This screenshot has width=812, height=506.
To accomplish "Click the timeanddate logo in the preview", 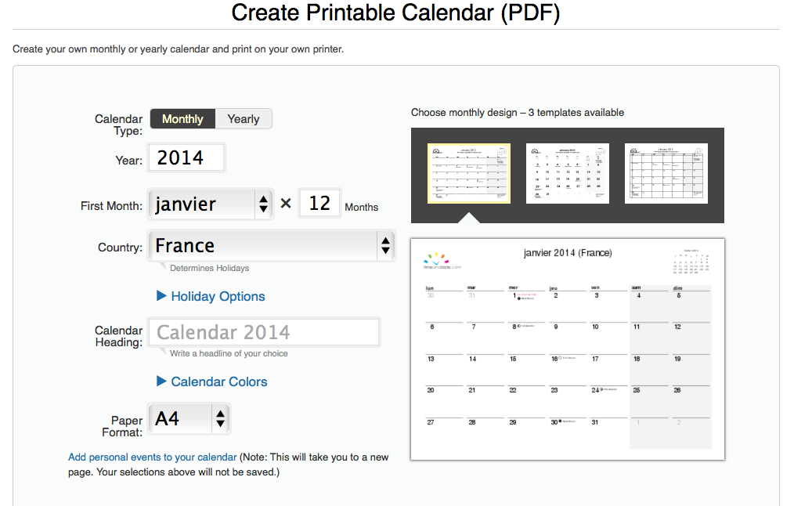I will tap(442, 261).
